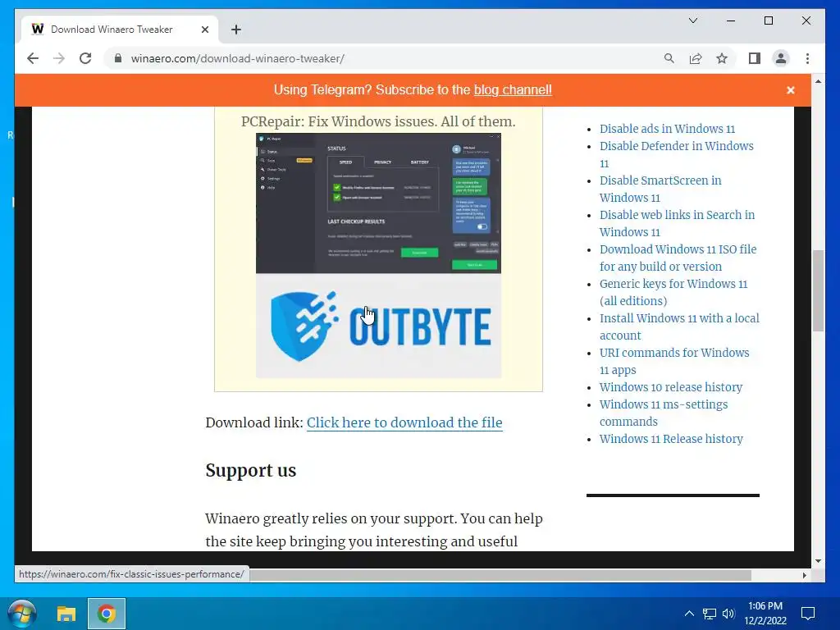
Task: Open the taskbar clock and date
Action: pyautogui.click(x=765, y=614)
